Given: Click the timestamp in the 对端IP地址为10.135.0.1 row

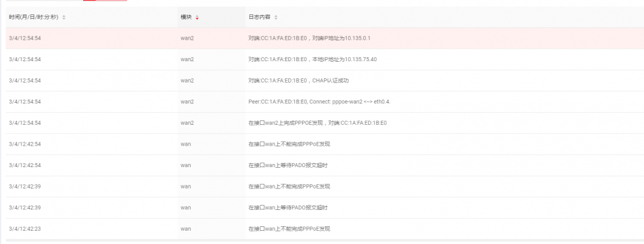Looking at the screenshot, I should point(25,38).
